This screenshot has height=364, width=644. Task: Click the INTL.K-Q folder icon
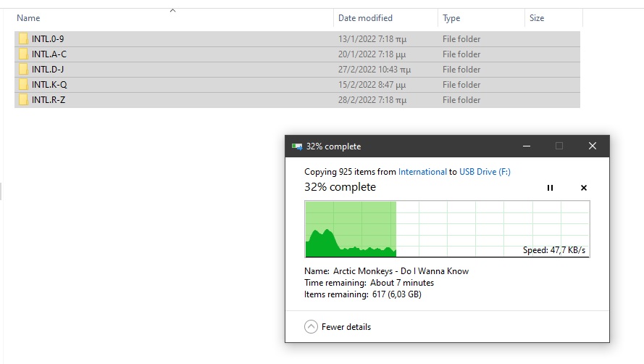point(23,85)
